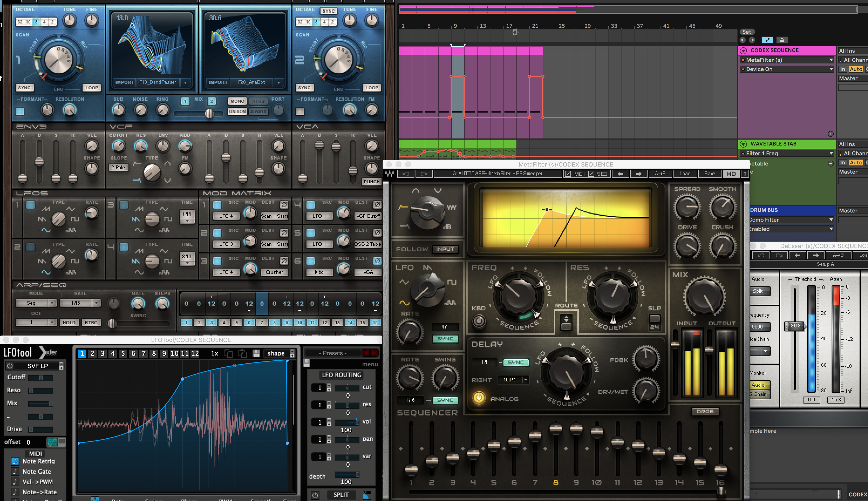
Task: Click the FOLLOW INPUT button
Action: [445, 249]
